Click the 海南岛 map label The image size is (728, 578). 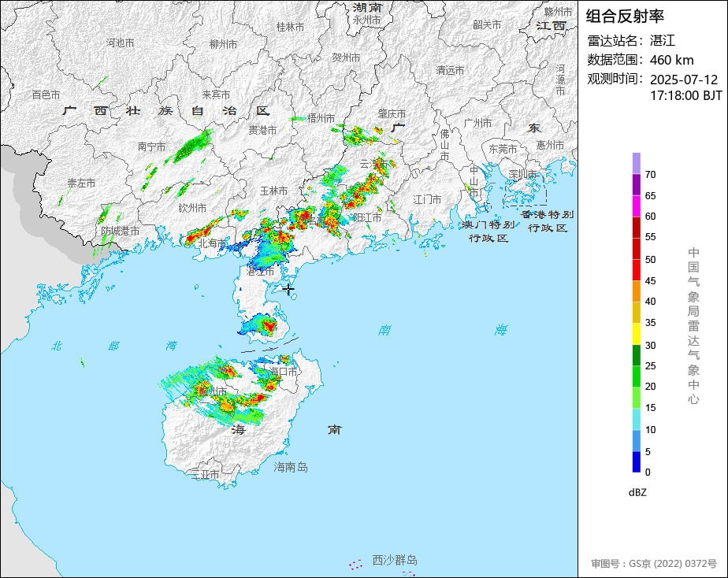click(291, 467)
